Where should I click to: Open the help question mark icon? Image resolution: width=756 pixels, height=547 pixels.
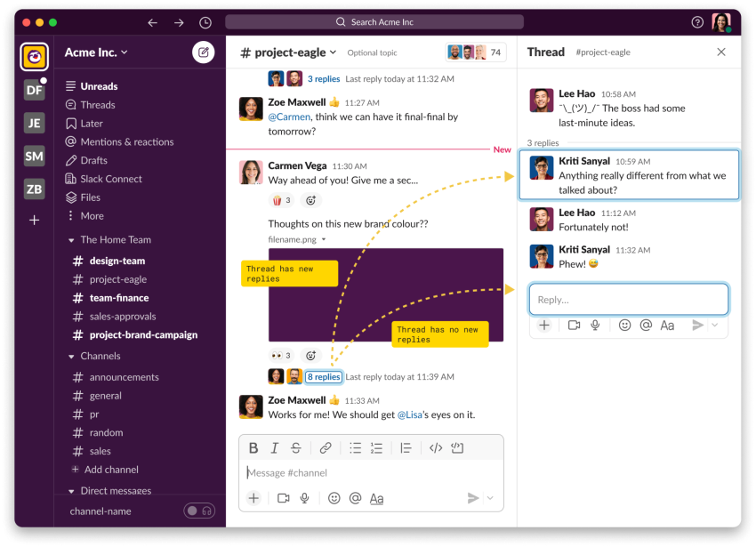click(697, 22)
